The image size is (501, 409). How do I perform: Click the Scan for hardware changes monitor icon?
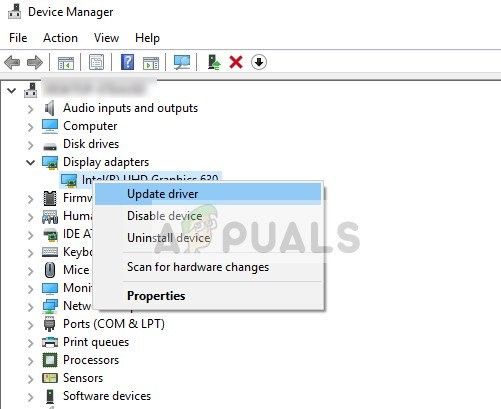click(x=182, y=62)
